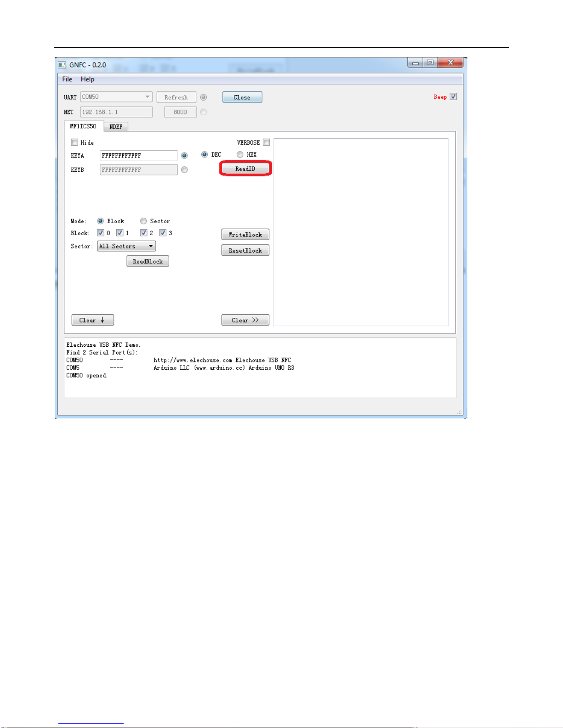Uncheck Block 3 checkbox
This screenshot has width=563, height=728.
[x=163, y=233]
